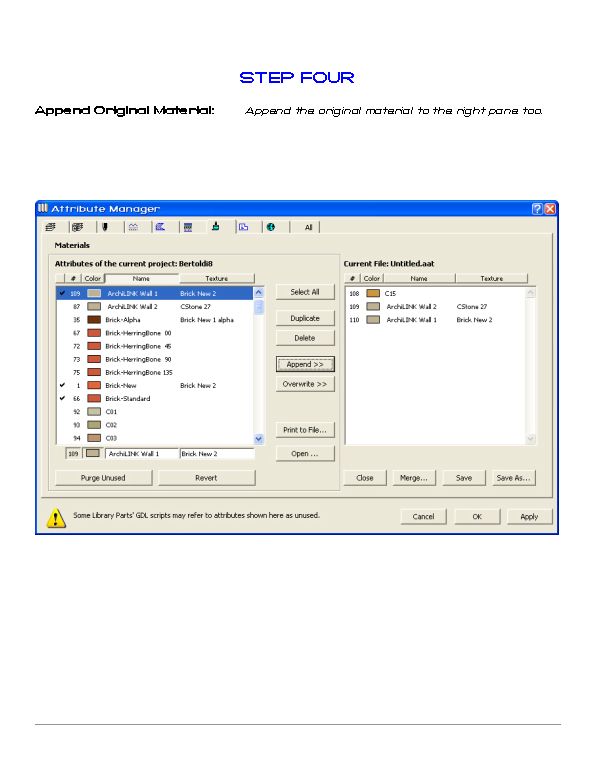
Task: Click the Save button
Action: point(464,478)
